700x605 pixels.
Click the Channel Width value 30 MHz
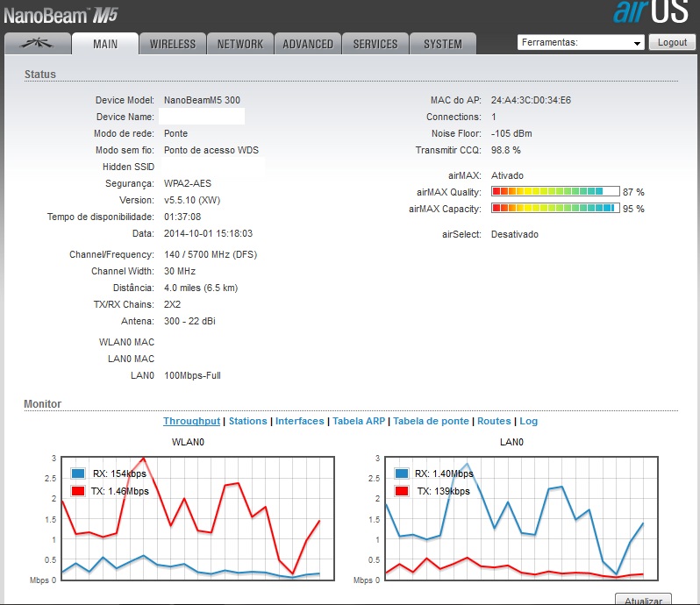point(180,271)
